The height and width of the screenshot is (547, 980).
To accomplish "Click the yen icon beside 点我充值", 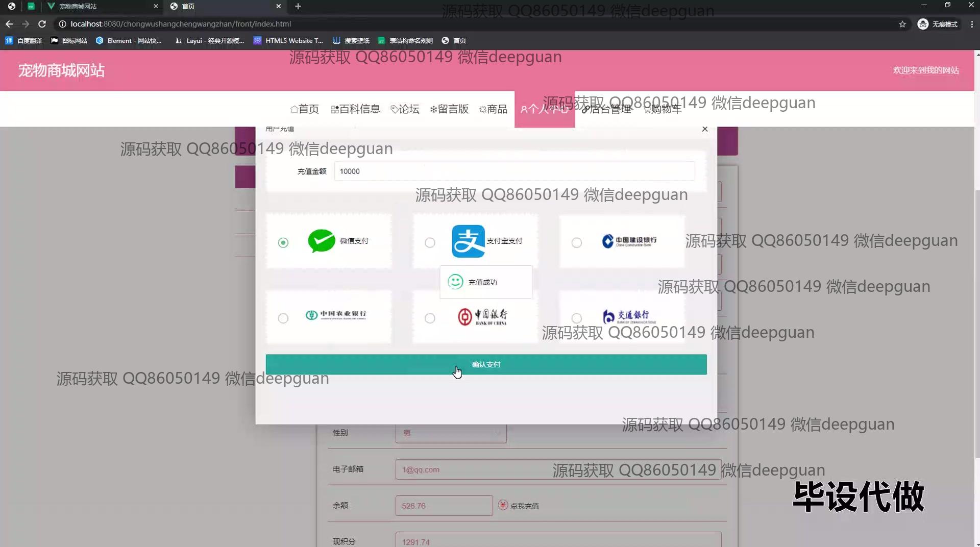I will (x=503, y=505).
